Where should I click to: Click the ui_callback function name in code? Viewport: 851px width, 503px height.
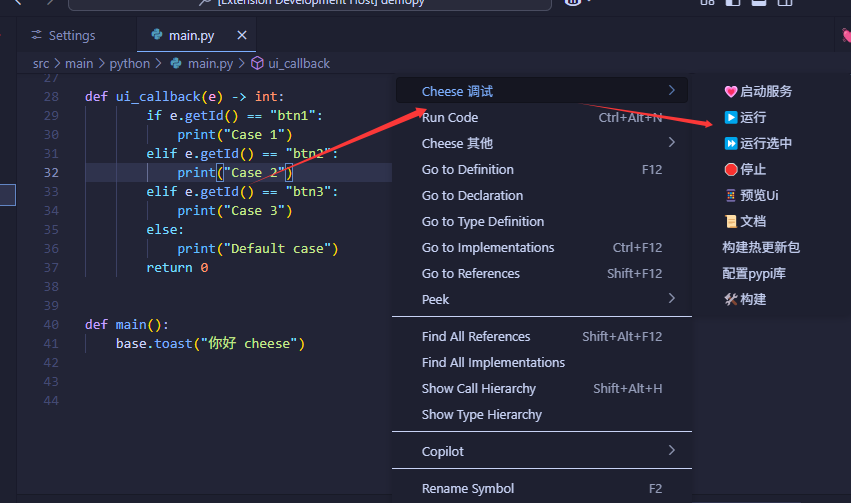coord(158,97)
